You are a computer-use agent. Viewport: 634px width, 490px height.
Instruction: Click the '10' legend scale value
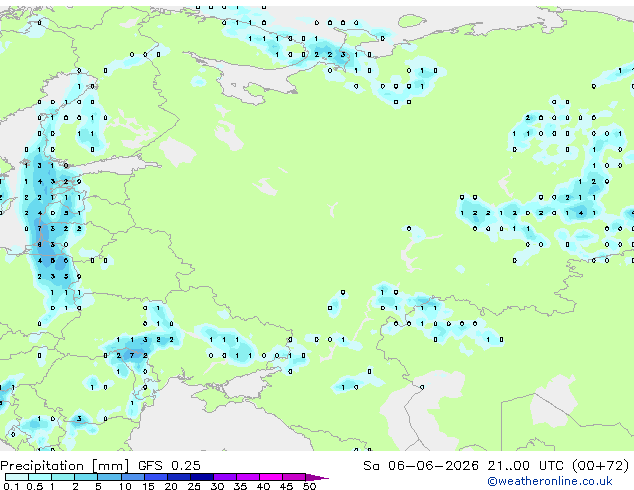[125, 486]
